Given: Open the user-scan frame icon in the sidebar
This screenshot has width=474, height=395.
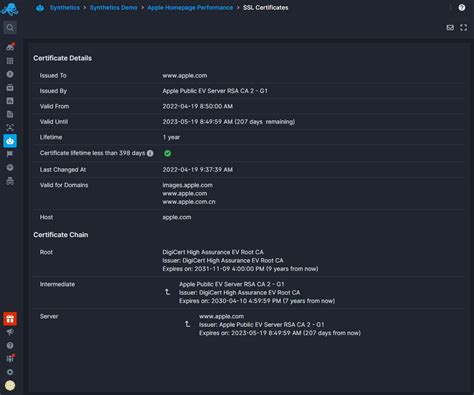Looking at the screenshot, I should [10, 127].
